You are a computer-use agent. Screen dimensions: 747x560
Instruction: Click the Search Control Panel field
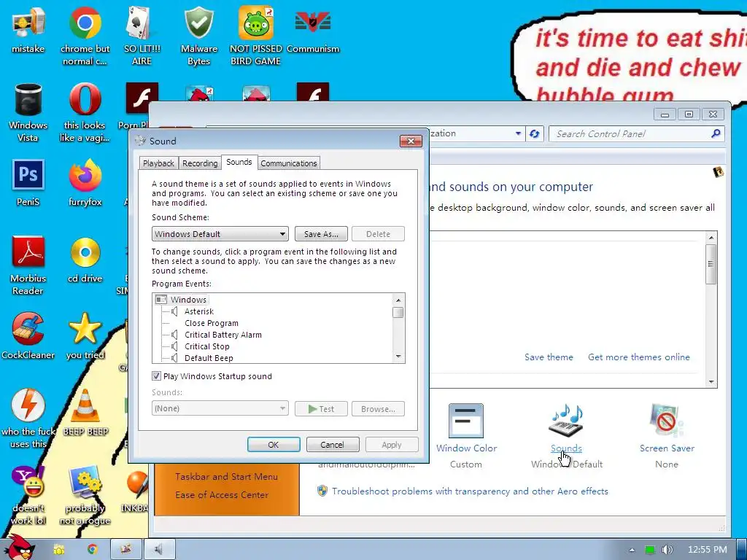pos(636,134)
